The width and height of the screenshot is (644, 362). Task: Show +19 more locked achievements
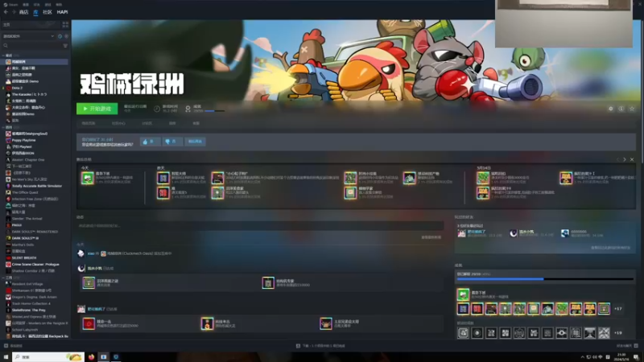click(617, 333)
